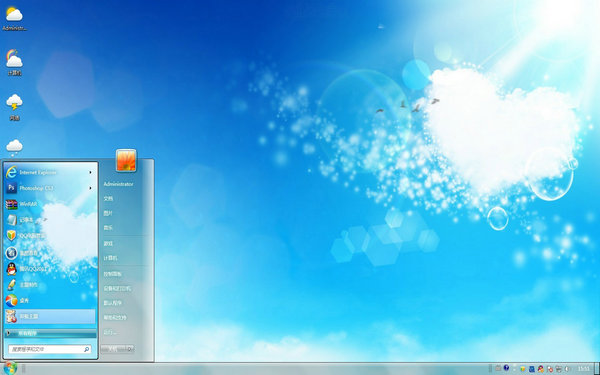Open the volume speaker tray icon
Image resolution: width=600 pixels, height=375 pixels.
(567, 369)
